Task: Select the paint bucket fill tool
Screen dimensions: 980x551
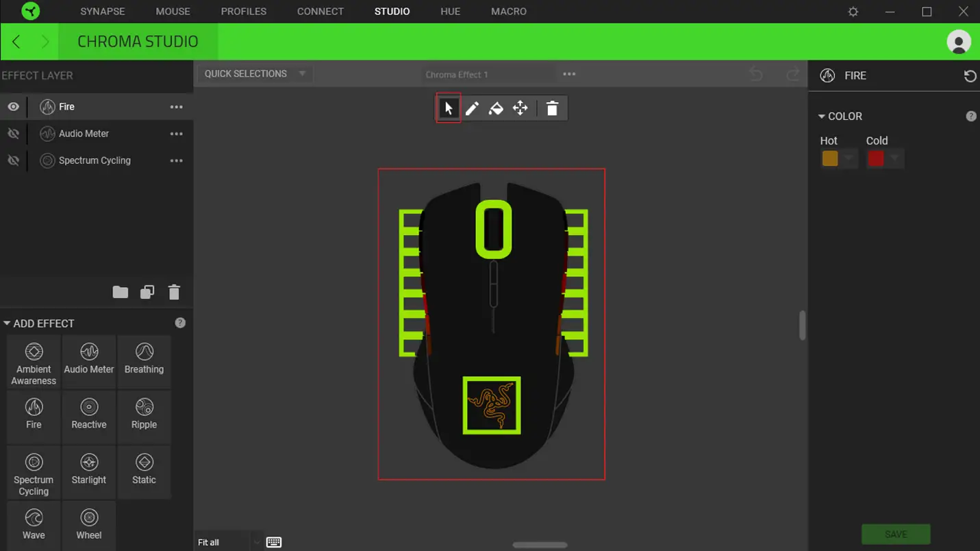Action: pos(496,108)
